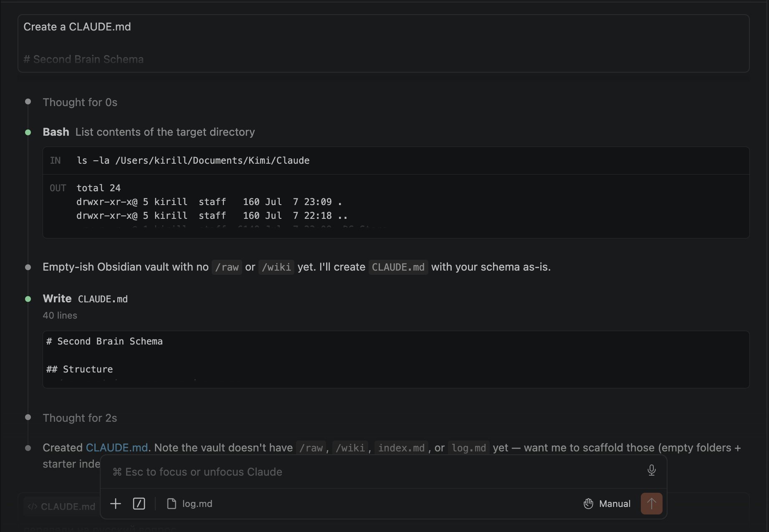Click the CLAUDE.md file chip at bottom
This screenshot has height=532, width=769.
(61, 507)
